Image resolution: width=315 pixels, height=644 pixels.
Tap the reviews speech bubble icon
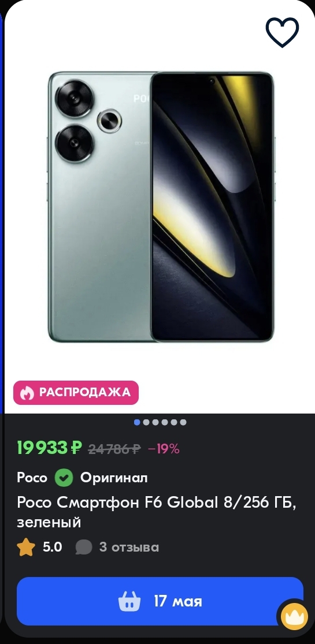(84, 548)
